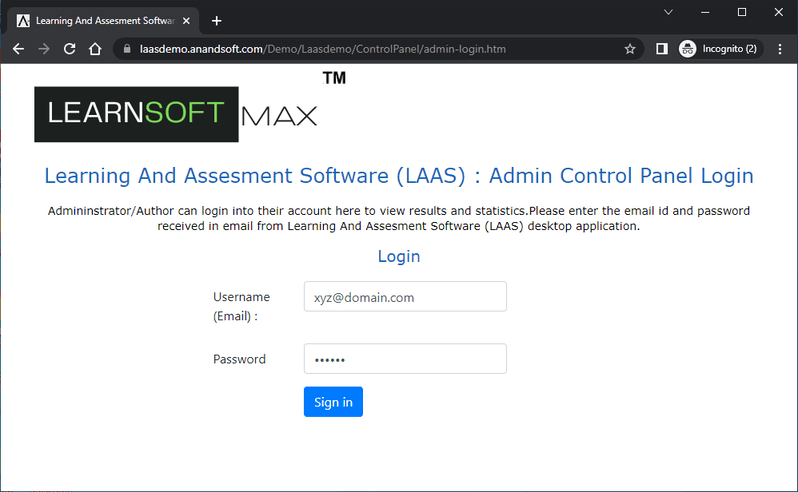The width and height of the screenshot is (798, 492).
Task: Maximize the browser window
Action: 742,12
